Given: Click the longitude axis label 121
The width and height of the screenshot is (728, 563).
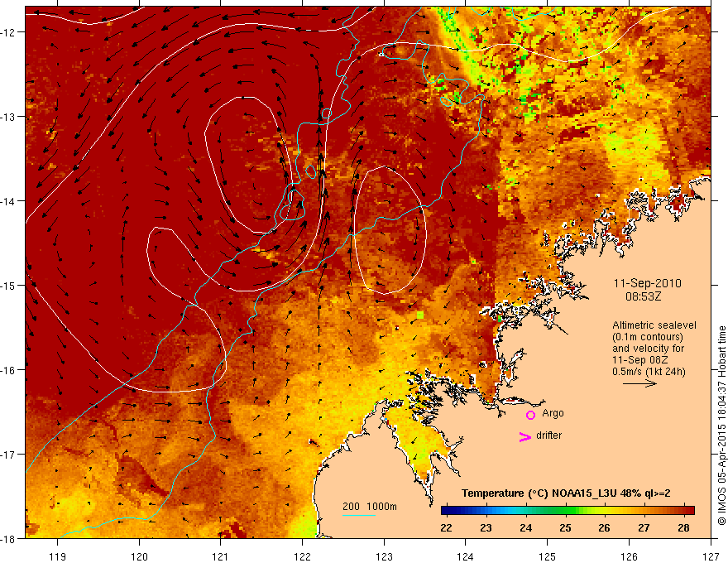Looking at the screenshot, I should pos(221,556).
